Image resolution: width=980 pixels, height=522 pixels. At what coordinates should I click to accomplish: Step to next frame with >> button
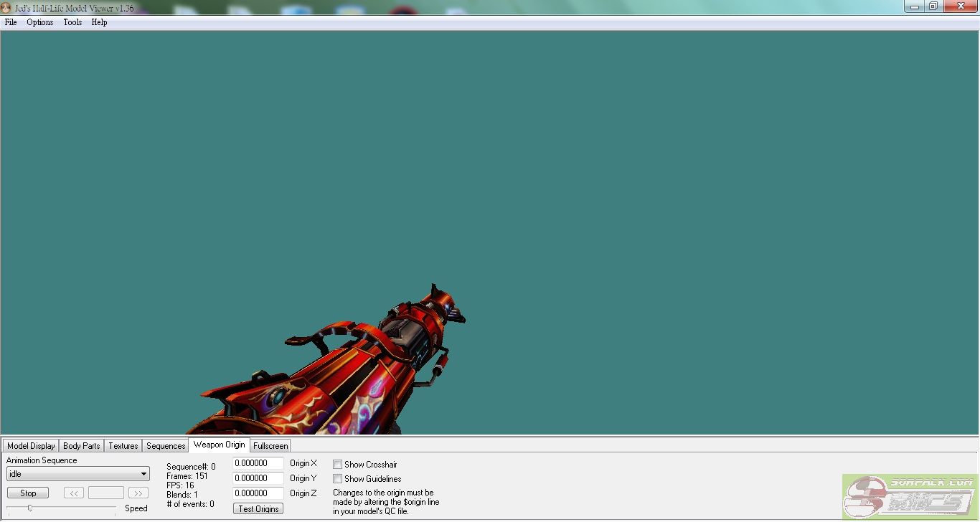point(138,493)
